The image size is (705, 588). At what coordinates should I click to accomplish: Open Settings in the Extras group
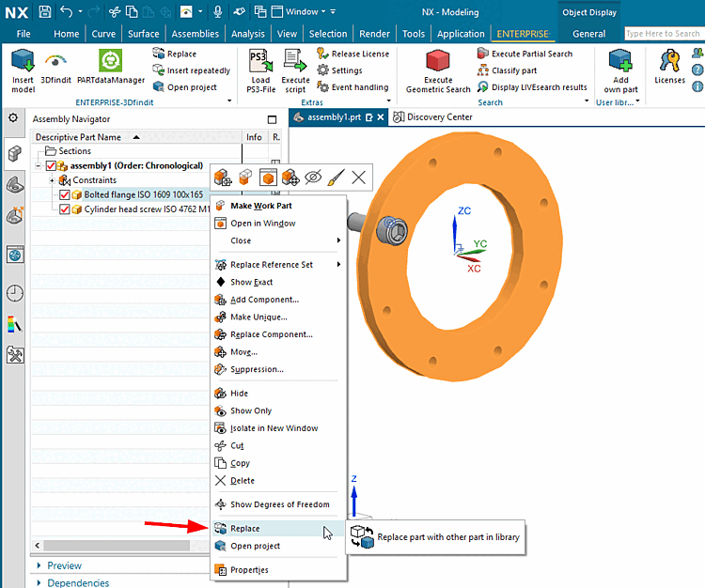(x=339, y=70)
